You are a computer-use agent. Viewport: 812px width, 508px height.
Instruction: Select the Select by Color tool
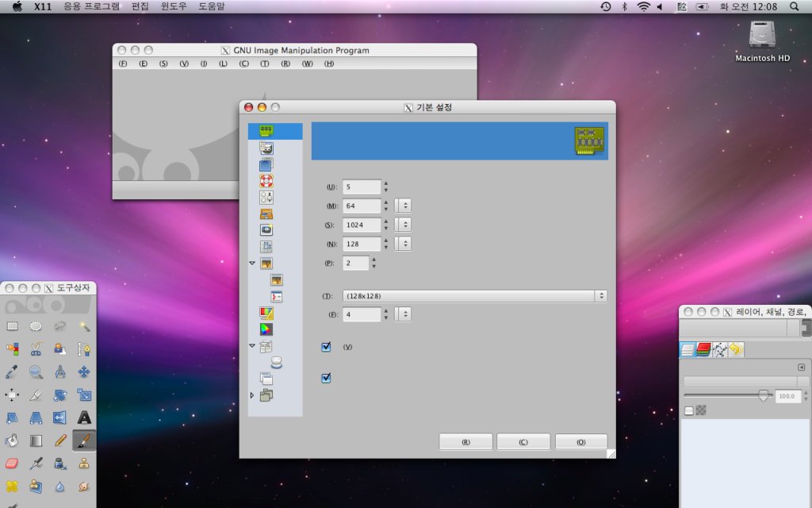12,349
